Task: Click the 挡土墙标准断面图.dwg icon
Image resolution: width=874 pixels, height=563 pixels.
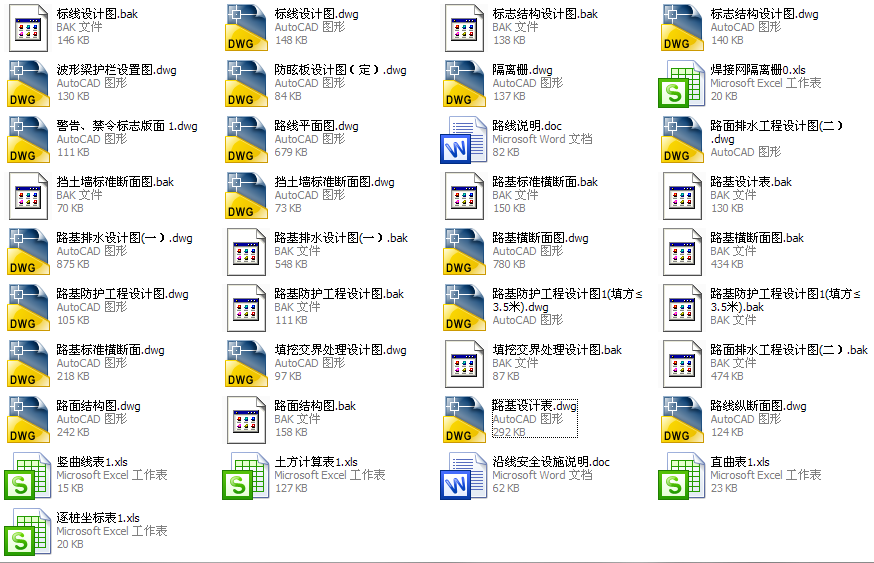Action: [246, 196]
